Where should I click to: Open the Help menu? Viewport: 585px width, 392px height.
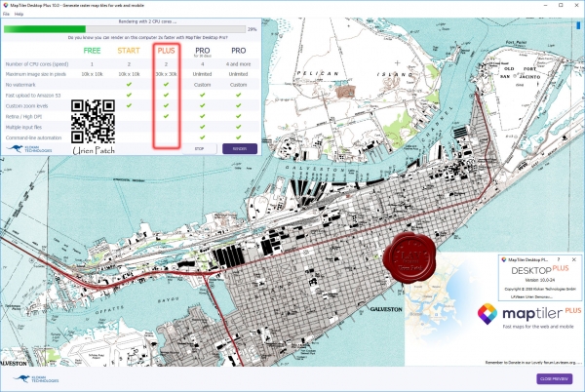(19, 14)
